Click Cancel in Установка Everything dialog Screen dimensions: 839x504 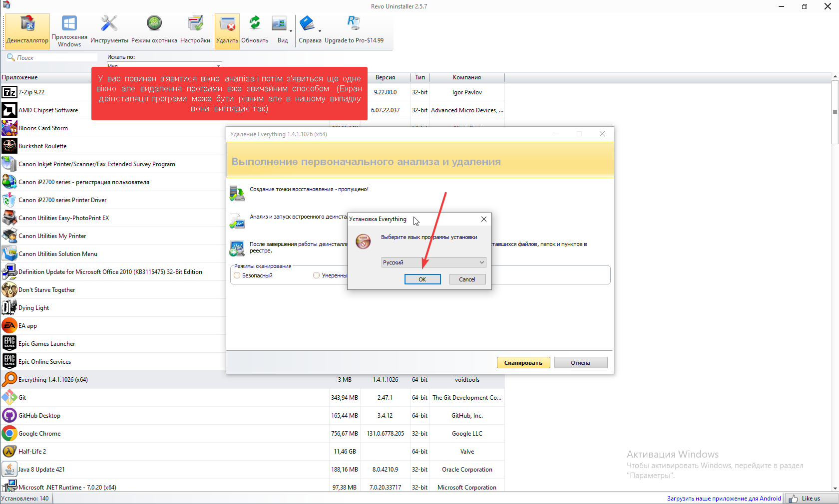click(467, 279)
